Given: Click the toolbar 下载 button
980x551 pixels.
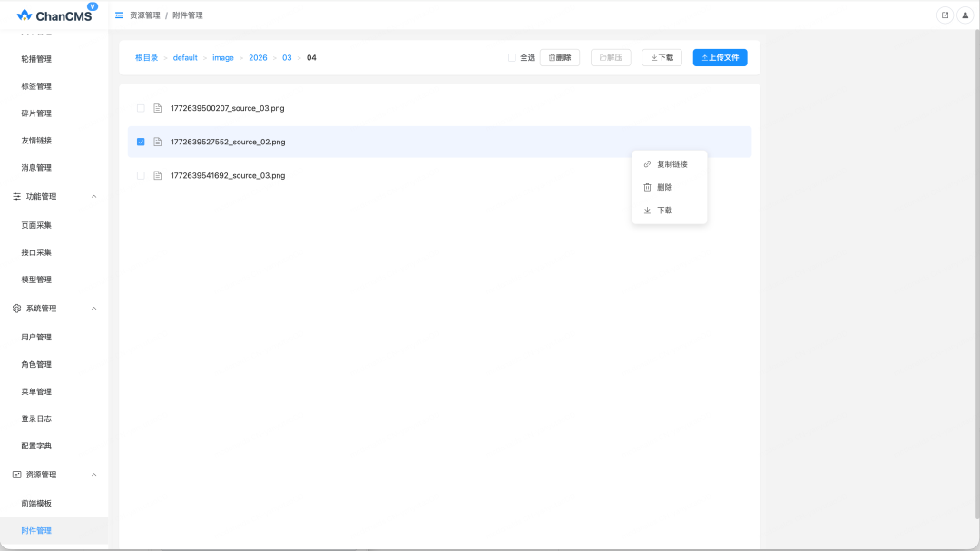Looking at the screenshot, I should pyautogui.click(x=661, y=57).
